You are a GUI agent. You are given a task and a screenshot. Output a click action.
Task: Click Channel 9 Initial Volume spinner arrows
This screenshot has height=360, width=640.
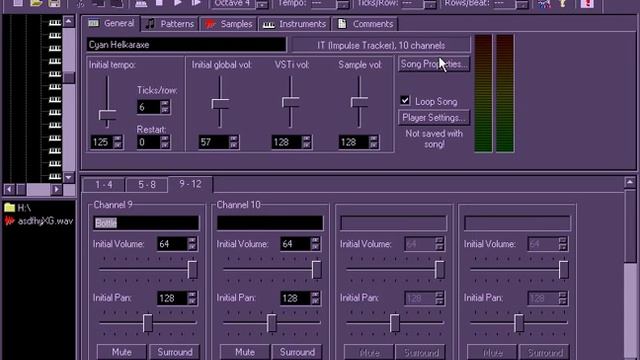tap(192, 244)
